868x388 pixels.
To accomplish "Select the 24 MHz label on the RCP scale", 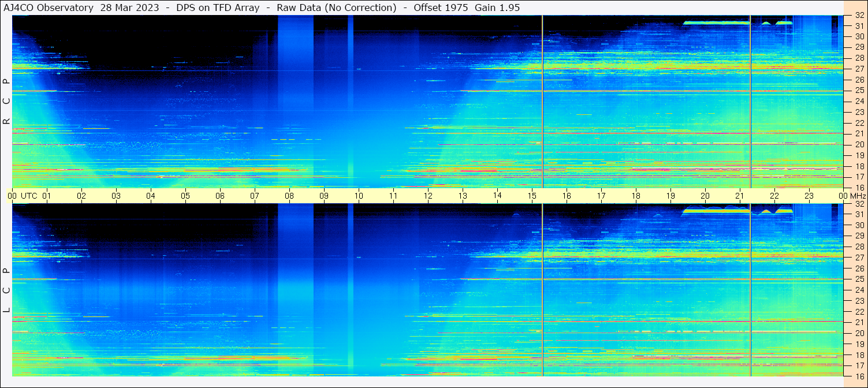I will [859, 102].
